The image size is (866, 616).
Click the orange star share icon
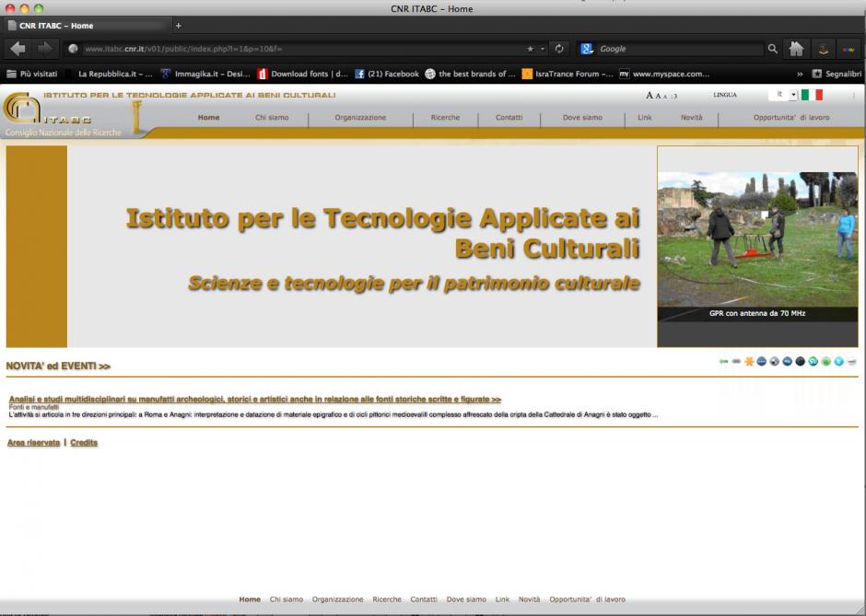point(749,362)
